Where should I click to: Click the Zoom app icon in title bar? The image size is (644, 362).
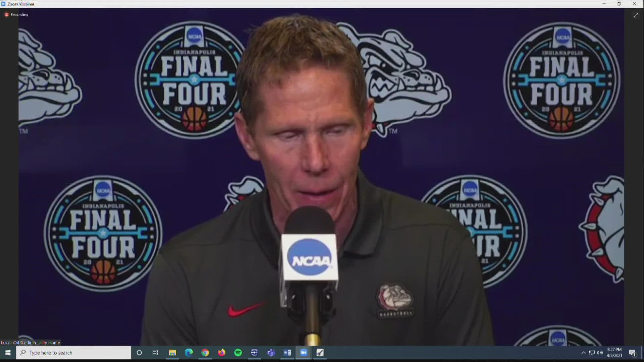click(x=3, y=4)
